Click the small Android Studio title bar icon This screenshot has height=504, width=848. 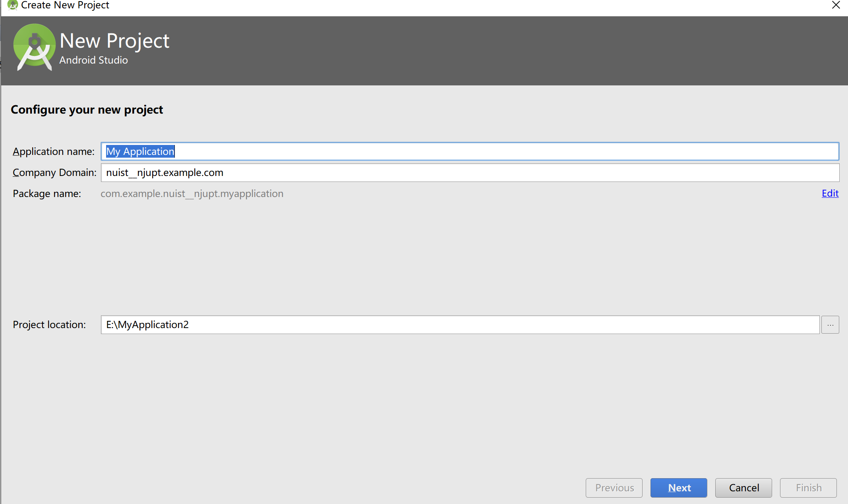12,5
